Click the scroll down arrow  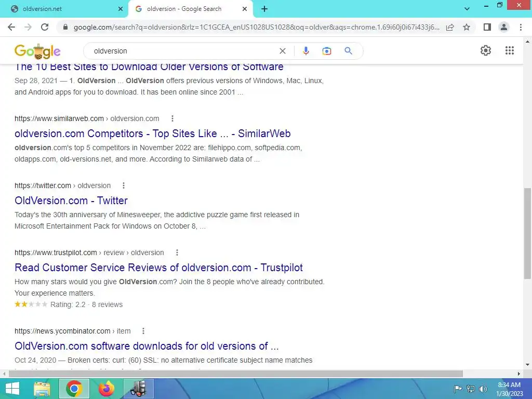tap(527, 365)
